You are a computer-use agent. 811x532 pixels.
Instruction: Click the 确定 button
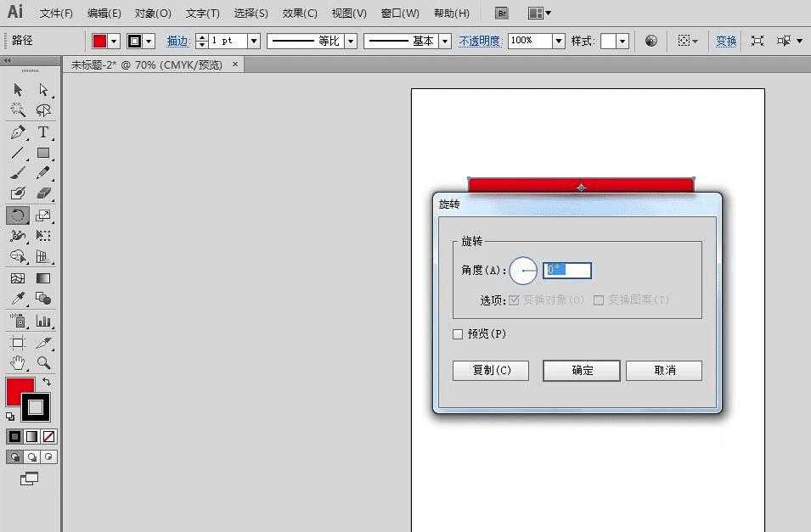click(x=582, y=371)
